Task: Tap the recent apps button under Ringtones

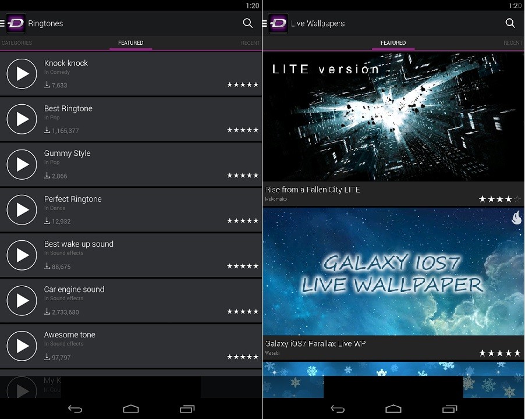Action: 187,409
